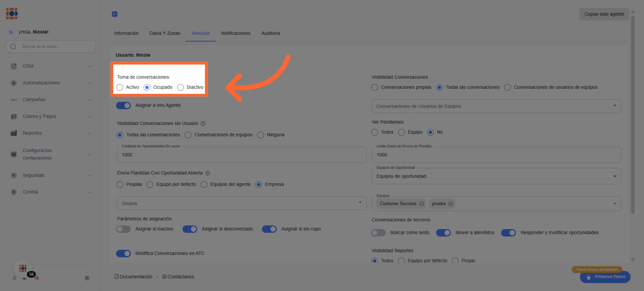Select the Activo radio option
Image resolution: width=644 pixels, height=291 pixels.
[120, 87]
